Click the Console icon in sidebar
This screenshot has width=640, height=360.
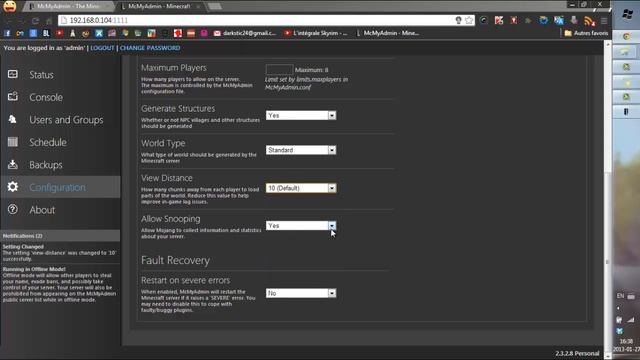13,96
